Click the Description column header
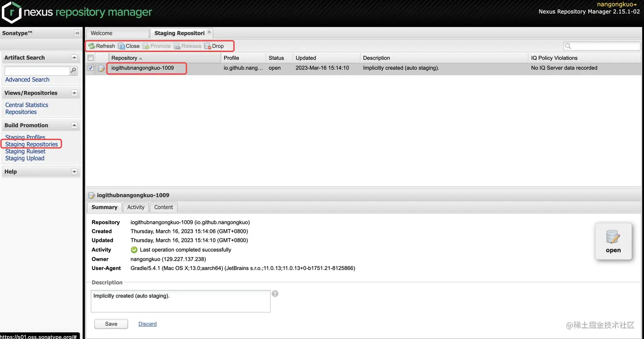Screen dimensions: 644x339 click(444, 58)
